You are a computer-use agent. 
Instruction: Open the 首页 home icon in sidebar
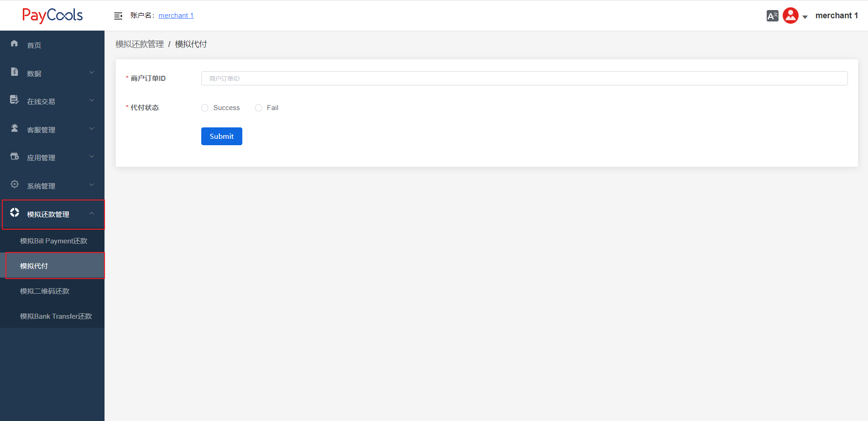point(14,44)
